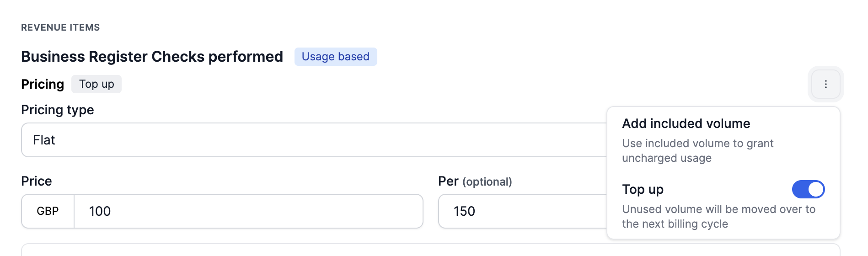Image resolution: width=868 pixels, height=256 pixels.
Task: Click the Usage based badge
Action: pyautogui.click(x=335, y=57)
